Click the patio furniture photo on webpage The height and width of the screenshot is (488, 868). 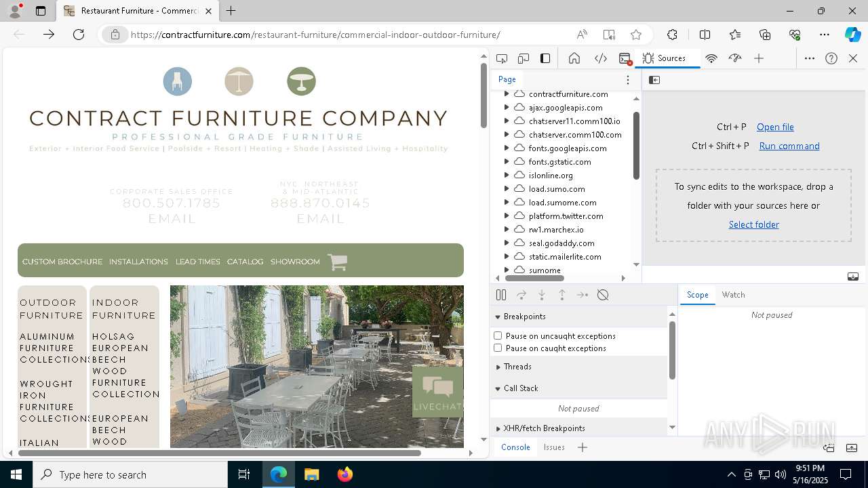click(x=317, y=366)
